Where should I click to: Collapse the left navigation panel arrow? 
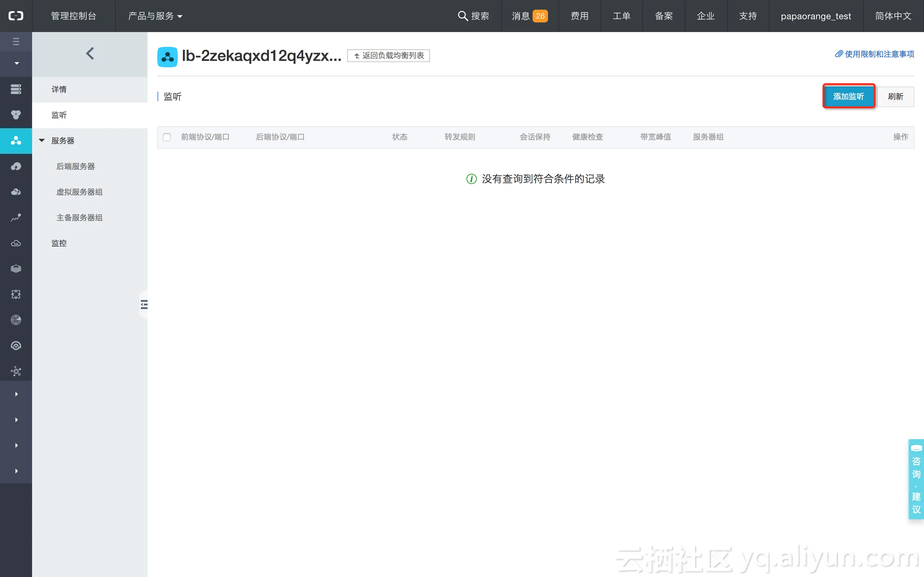tap(90, 54)
